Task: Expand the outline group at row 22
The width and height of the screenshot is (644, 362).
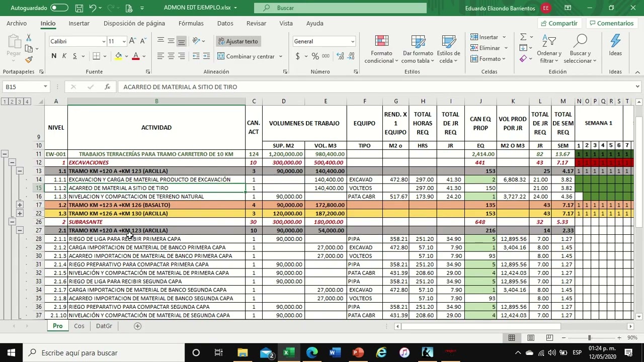Action: [x=19, y=213]
